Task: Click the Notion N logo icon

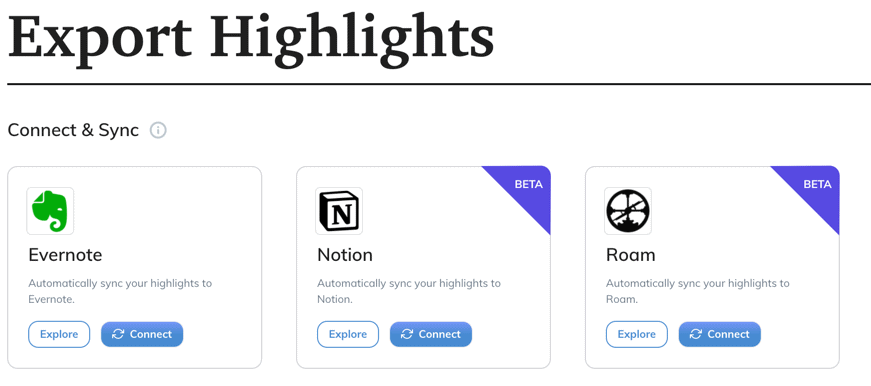Action: (x=339, y=211)
